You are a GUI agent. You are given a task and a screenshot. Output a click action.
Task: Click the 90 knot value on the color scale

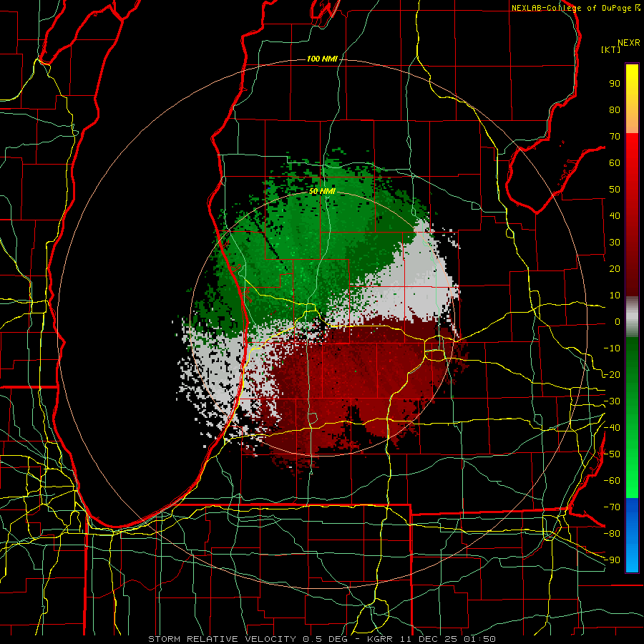(615, 84)
